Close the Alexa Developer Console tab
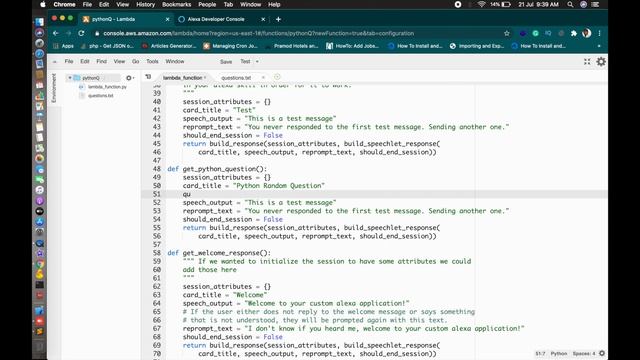Screen dimensions: 640x360 (263, 19)
